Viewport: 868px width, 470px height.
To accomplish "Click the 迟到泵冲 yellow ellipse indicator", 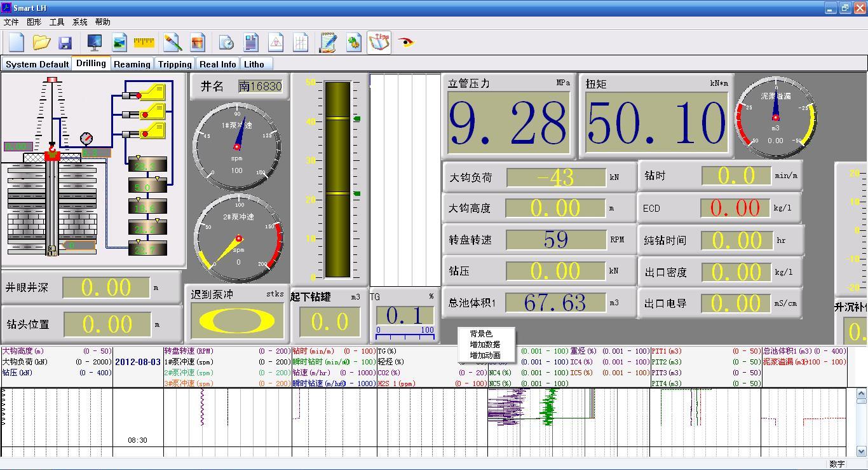I will [237, 321].
